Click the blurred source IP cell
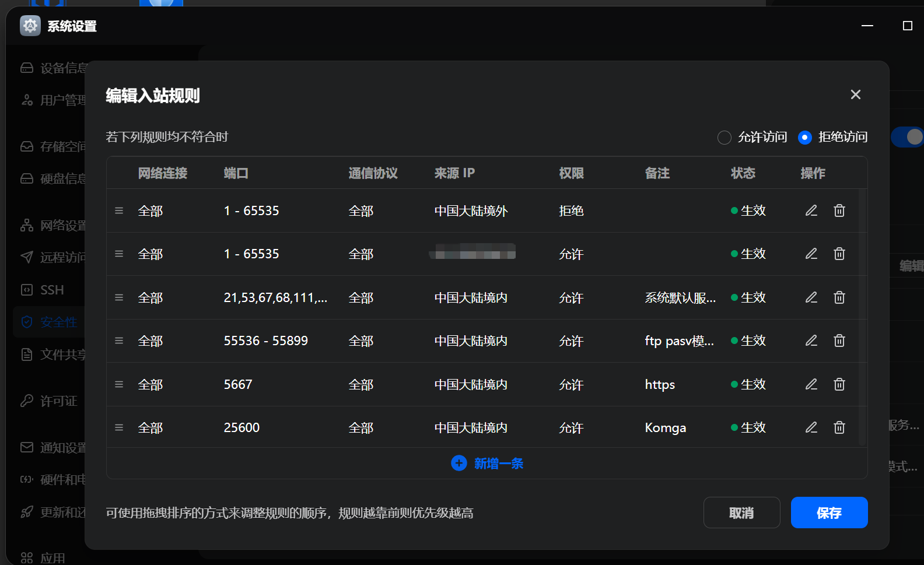924x565 pixels. (x=472, y=251)
